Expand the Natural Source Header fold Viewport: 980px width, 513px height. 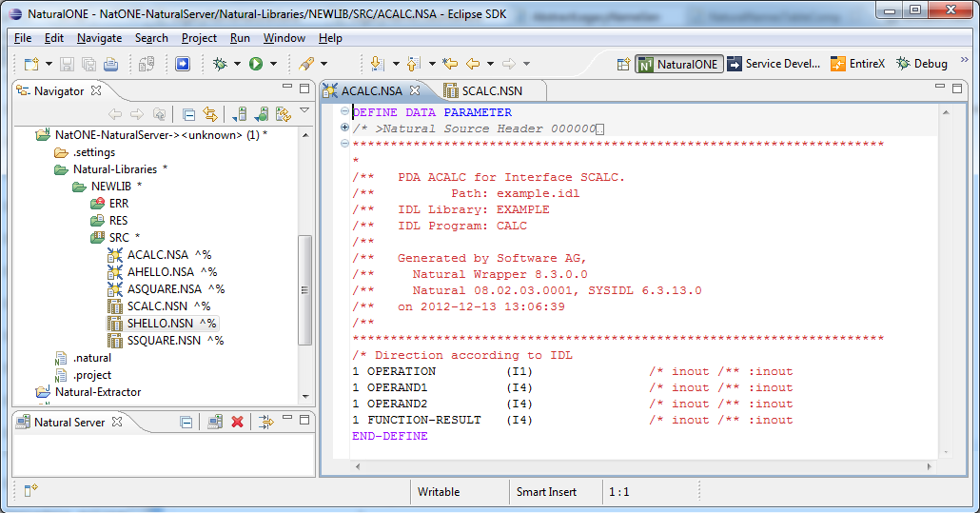pos(344,128)
